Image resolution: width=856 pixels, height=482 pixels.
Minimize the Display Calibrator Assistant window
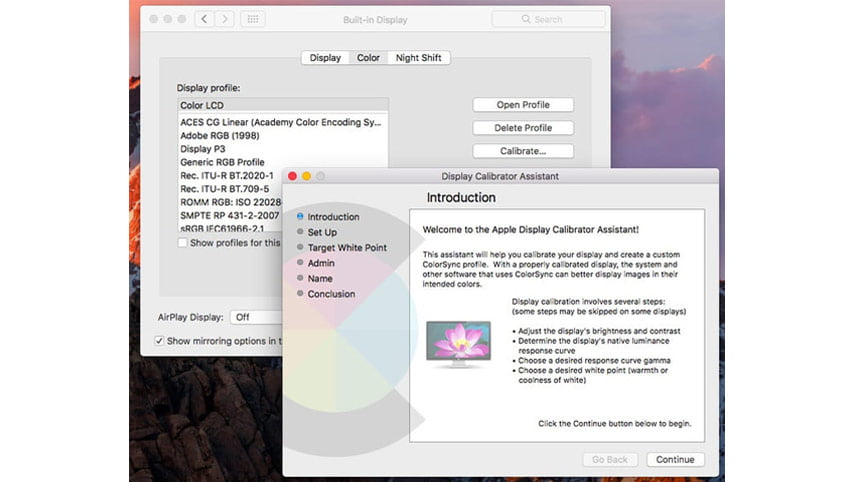point(307,176)
